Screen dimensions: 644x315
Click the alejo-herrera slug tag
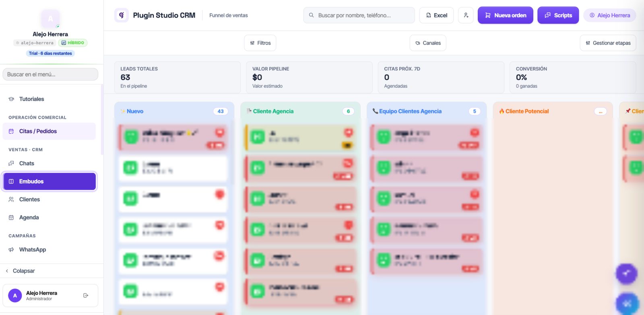pos(35,43)
